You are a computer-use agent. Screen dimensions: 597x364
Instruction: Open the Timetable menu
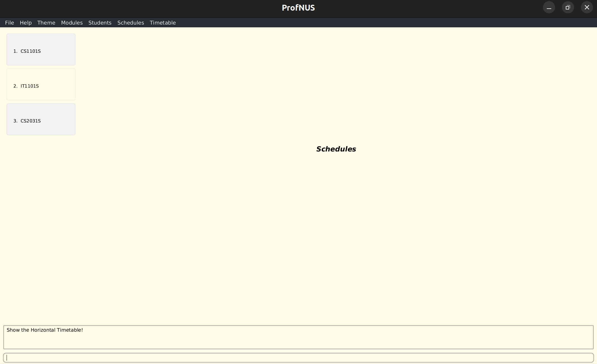(x=163, y=23)
